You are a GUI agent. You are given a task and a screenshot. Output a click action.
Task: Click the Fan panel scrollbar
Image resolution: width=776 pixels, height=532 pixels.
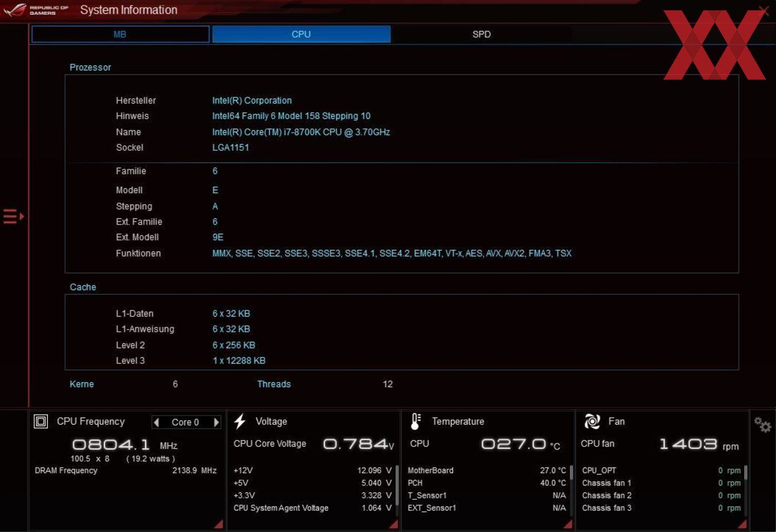(746, 473)
